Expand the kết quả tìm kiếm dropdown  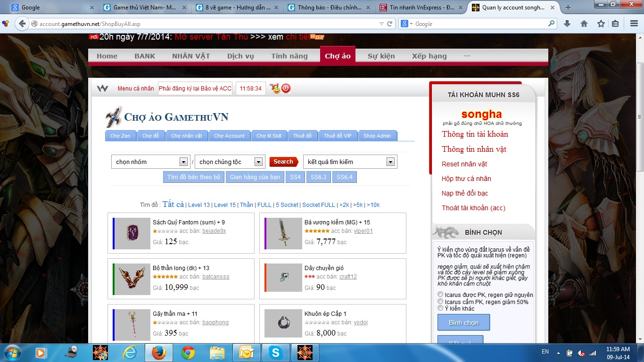coord(390,162)
